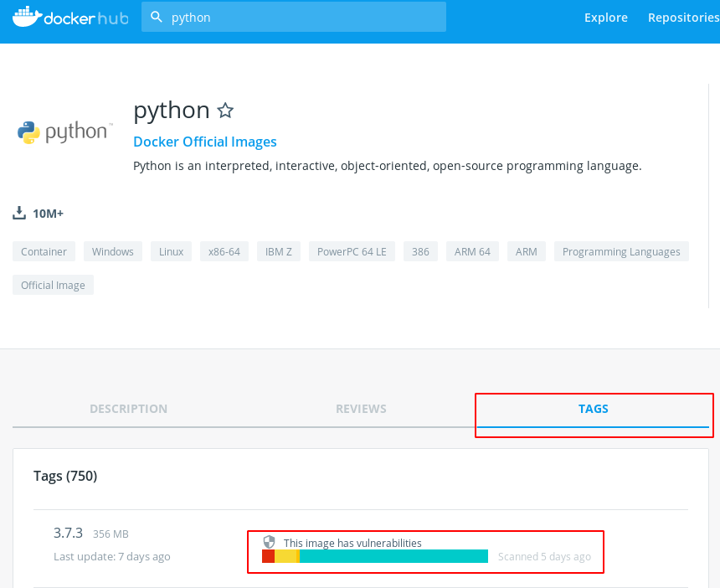The width and height of the screenshot is (720, 588).
Task: Click the download count icon
Action: [x=19, y=213]
